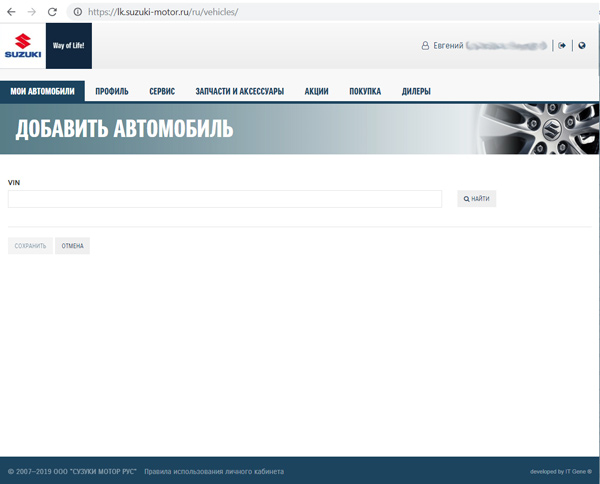Switch to the Профиль tab
600x484 pixels.
(112, 91)
